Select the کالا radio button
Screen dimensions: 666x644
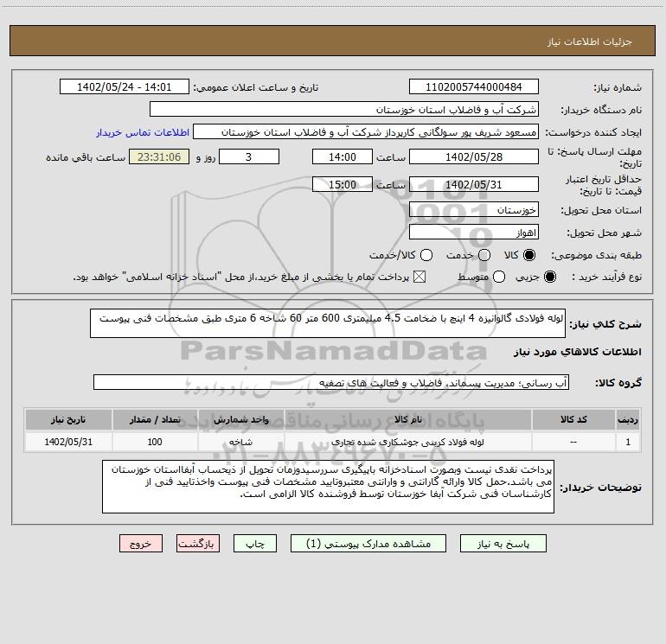tap(529, 255)
